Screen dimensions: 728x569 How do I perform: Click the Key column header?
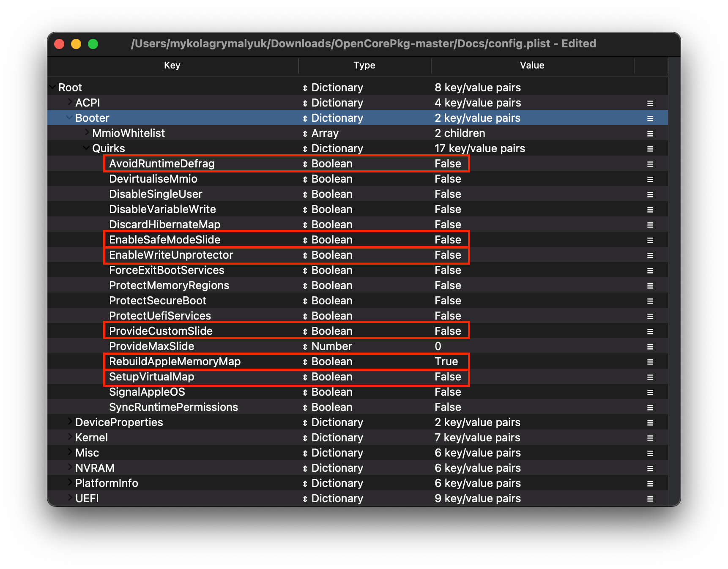pyautogui.click(x=172, y=66)
